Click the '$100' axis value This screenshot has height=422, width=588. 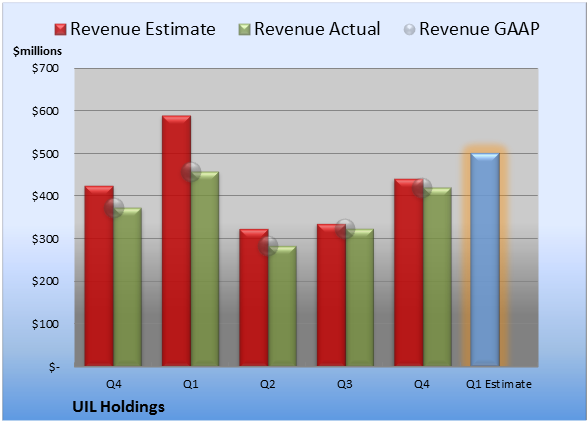click(45, 324)
